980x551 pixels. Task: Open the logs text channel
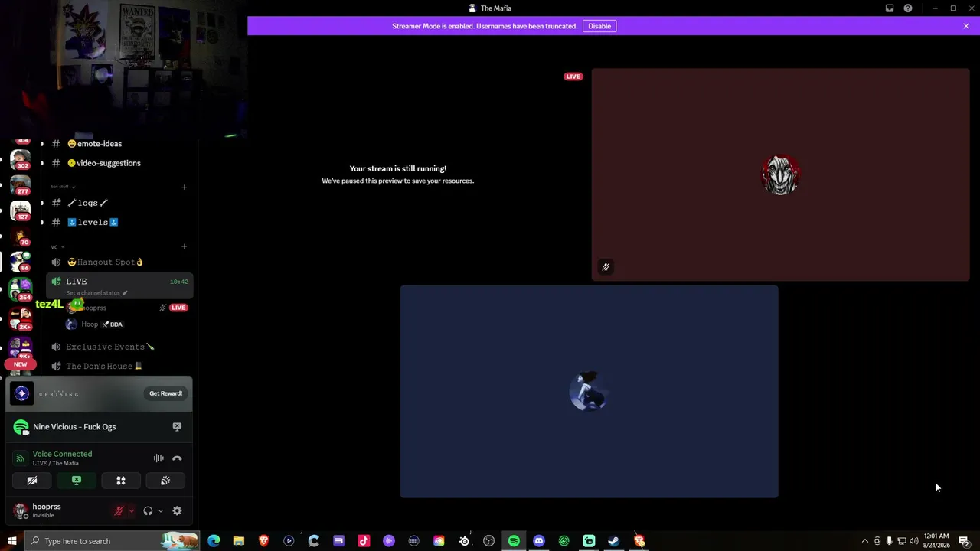119,203
